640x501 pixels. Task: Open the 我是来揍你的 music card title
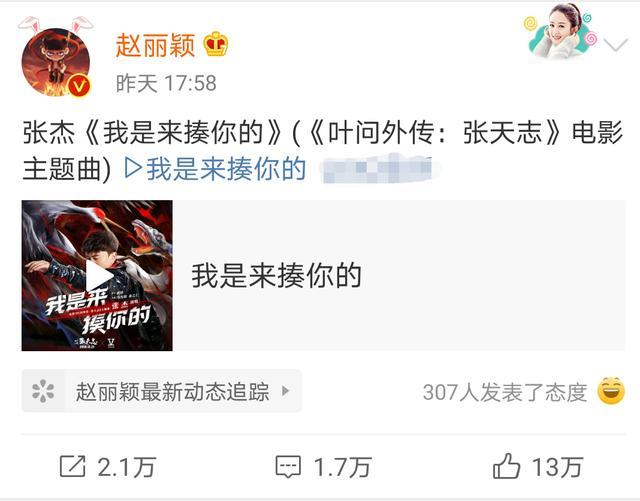[277, 276]
